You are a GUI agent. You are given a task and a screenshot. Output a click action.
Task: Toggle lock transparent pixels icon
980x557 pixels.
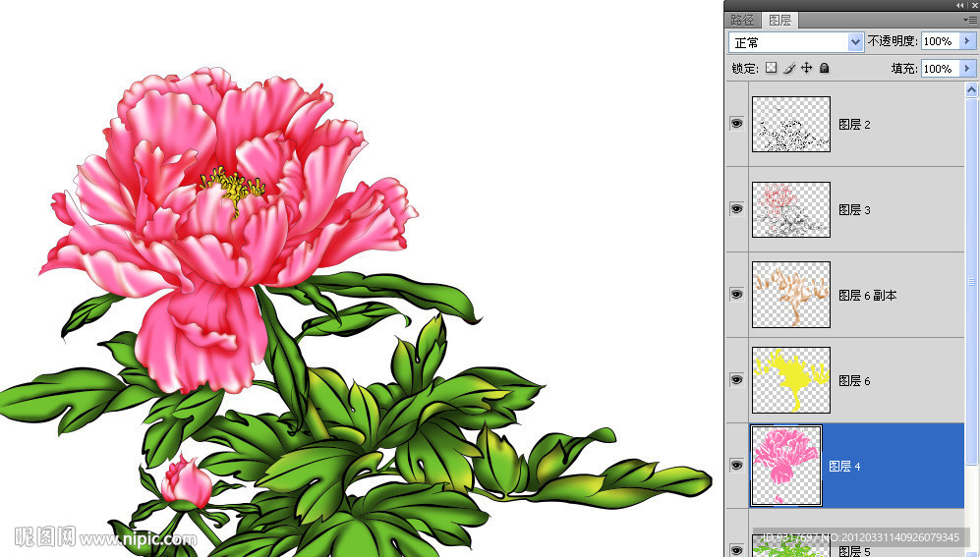772,68
